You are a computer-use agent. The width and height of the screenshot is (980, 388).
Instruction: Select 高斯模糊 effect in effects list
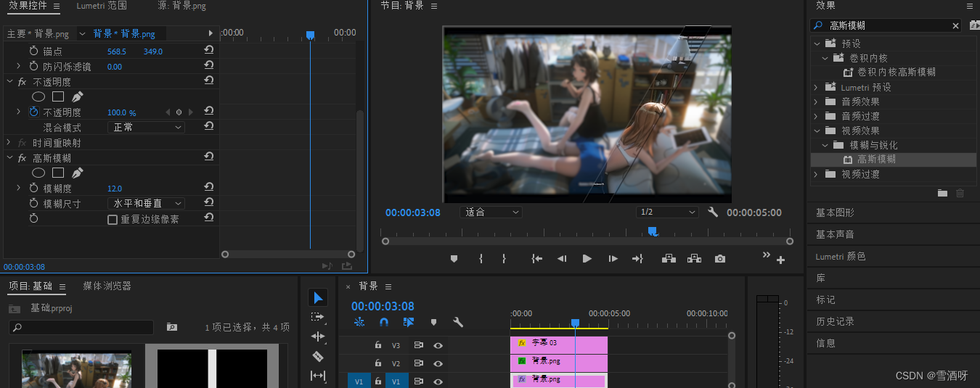tap(876, 160)
